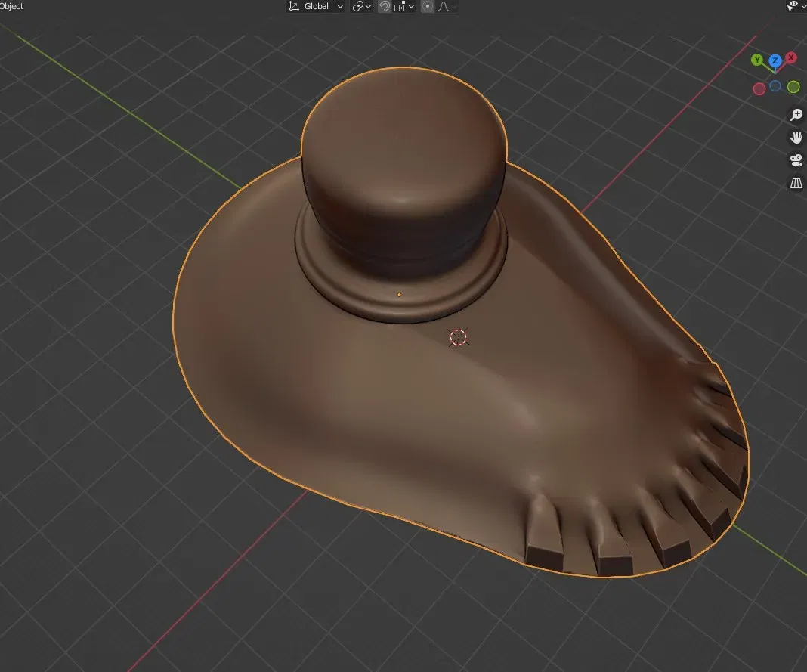
Task: Expand the snapping increment options dropdown
Action: point(404,6)
